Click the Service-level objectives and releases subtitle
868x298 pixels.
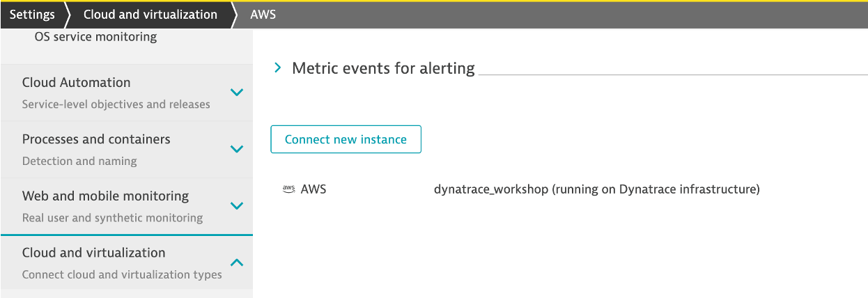tap(116, 104)
